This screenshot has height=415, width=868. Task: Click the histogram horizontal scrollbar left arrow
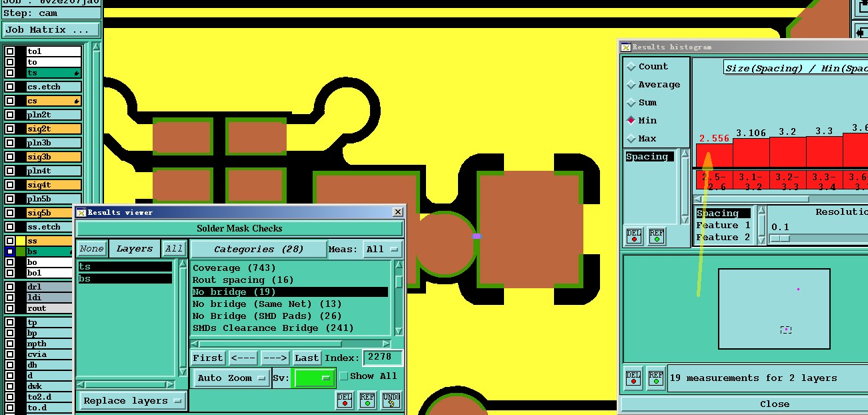[x=698, y=198]
